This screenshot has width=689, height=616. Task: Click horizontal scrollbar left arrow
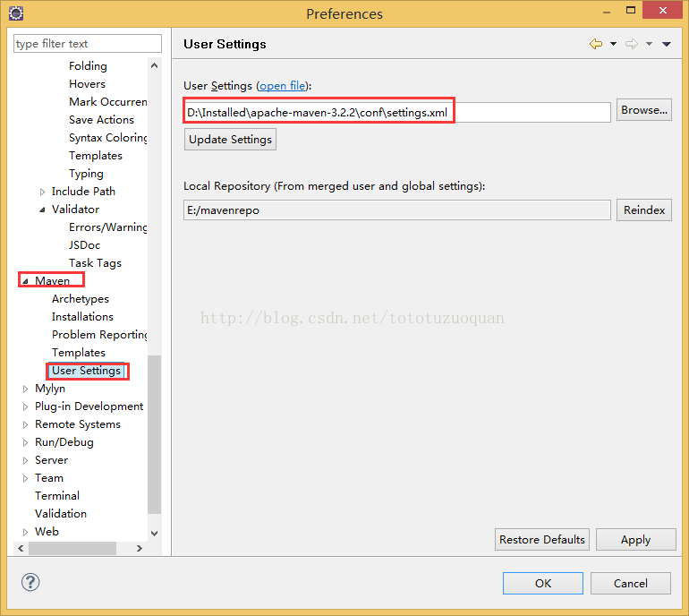click(21, 548)
